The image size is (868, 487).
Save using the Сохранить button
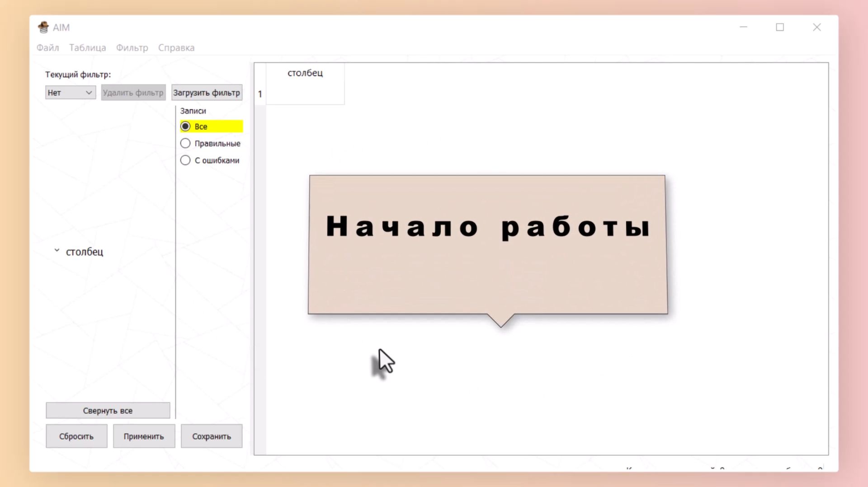(x=211, y=436)
